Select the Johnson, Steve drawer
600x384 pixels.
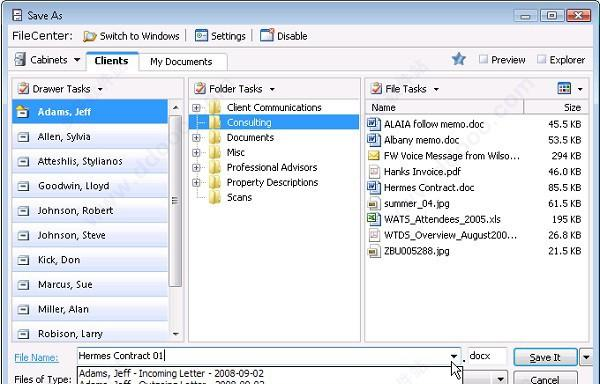pos(90,235)
